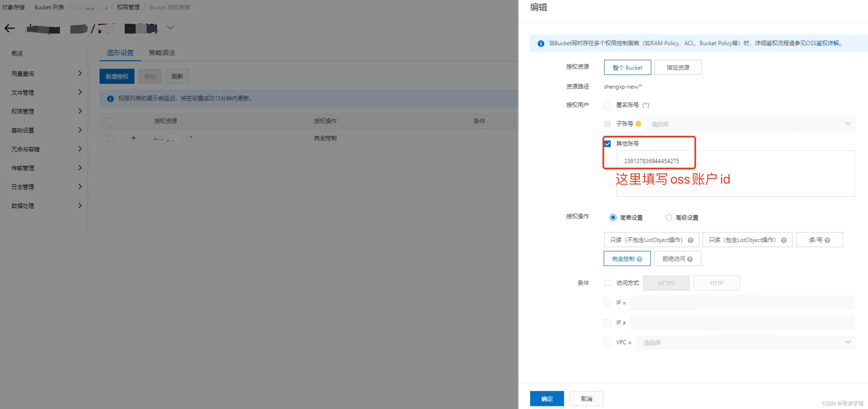Click help icon next to 读/写
868x409 pixels.
click(x=827, y=241)
